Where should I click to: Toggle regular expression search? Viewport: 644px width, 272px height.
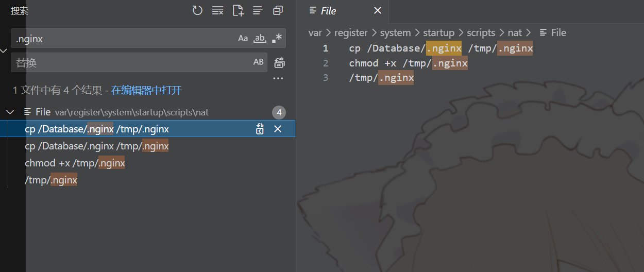(x=277, y=39)
